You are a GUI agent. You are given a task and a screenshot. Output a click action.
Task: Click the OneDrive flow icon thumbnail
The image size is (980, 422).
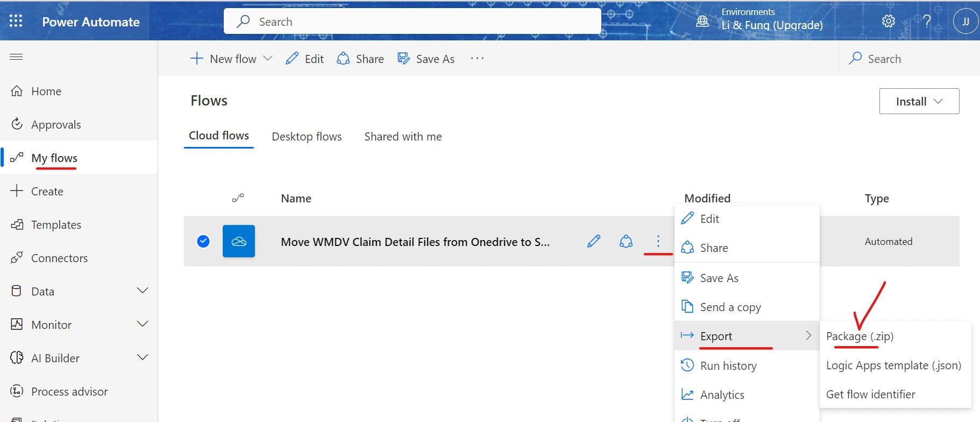(x=239, y=241)
